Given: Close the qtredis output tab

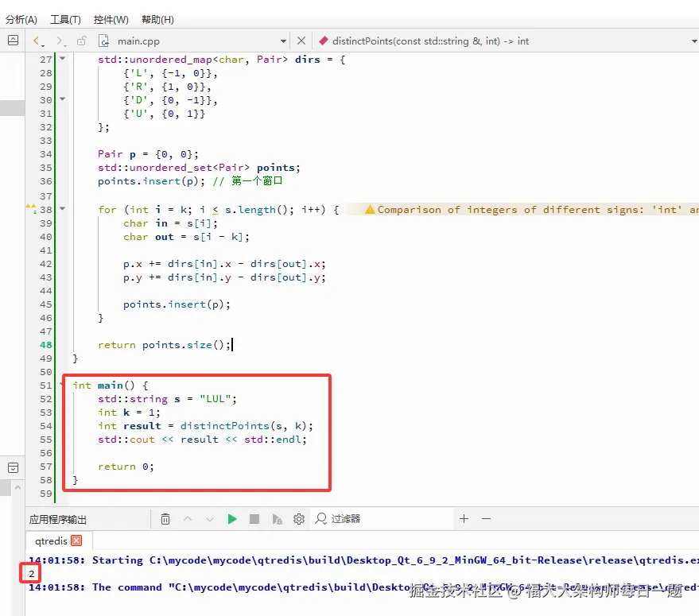Looking at the screenshot, I should pyautogui.click(x=76, y=540).
